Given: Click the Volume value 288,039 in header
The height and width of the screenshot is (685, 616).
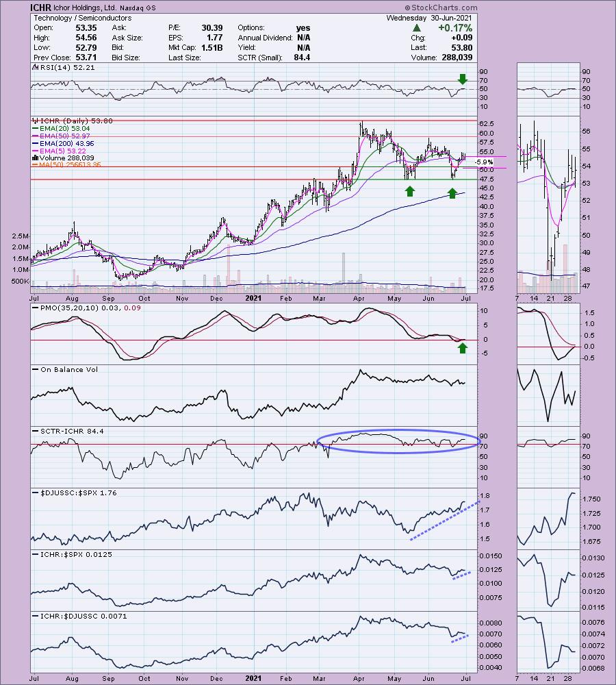Looking at the screenshot, I should 456,58.
